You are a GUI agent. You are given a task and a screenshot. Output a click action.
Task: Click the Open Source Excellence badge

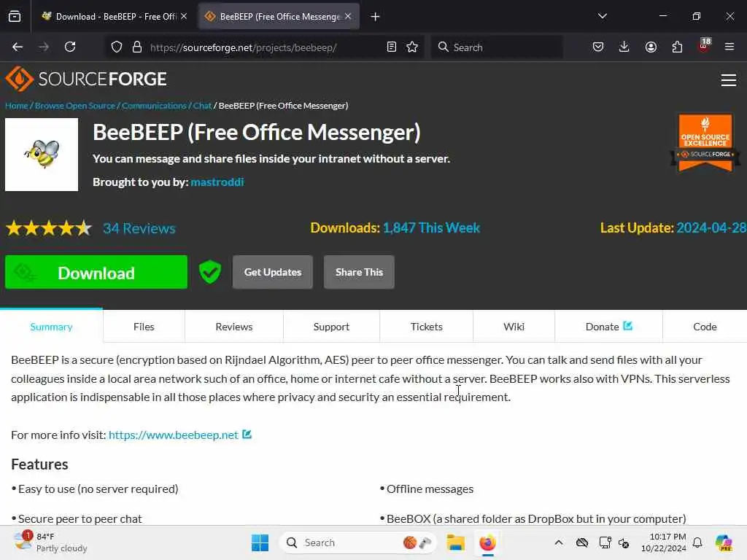[705, 142]
